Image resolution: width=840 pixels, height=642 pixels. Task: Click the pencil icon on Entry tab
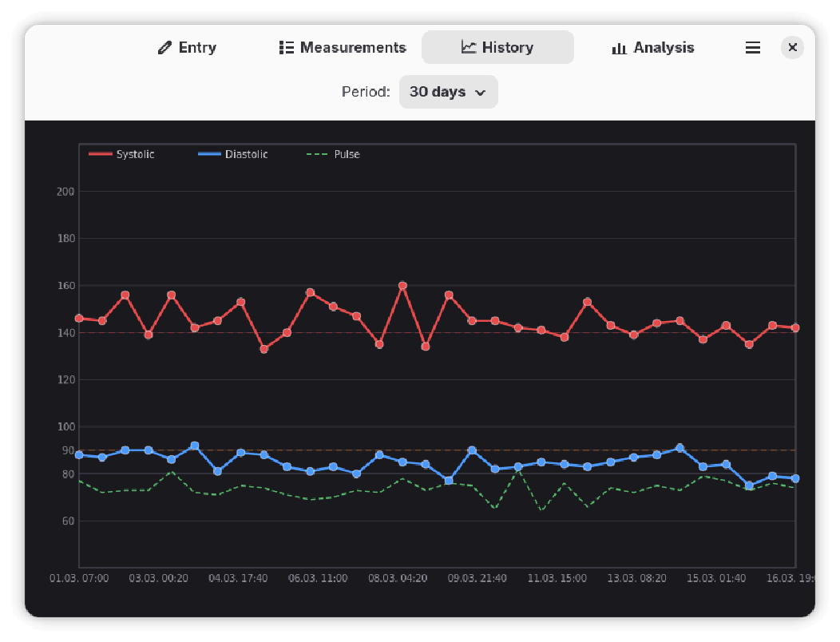click(165, 48)
